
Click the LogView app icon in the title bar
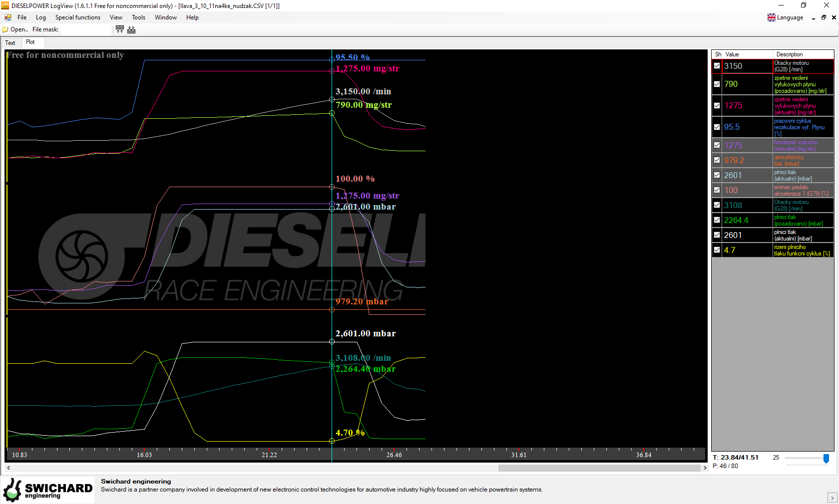click(x=5, y=5)
